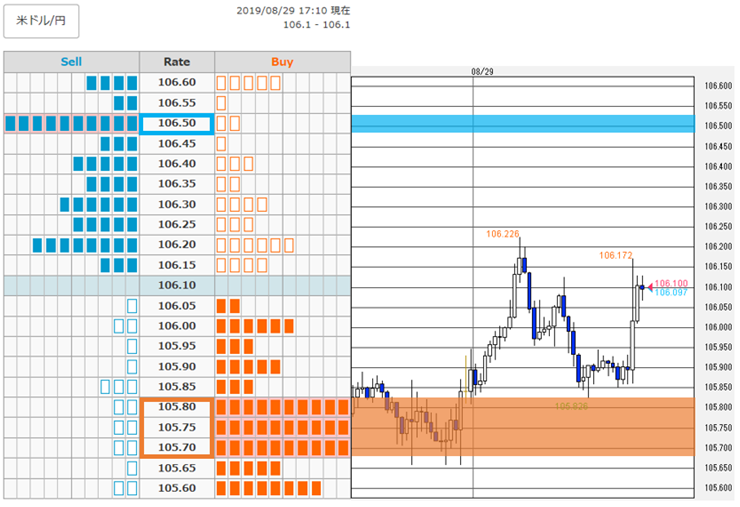Select the 106.20 rate cell
740x507 pixels.
pos(177,245)
